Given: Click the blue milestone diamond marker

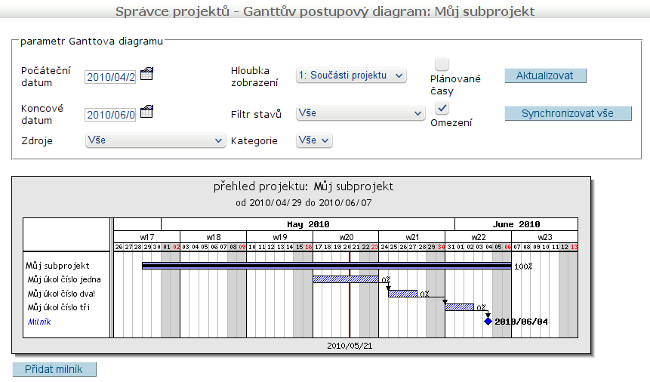Looking at the screenshot, I should (x=488, y=321).
